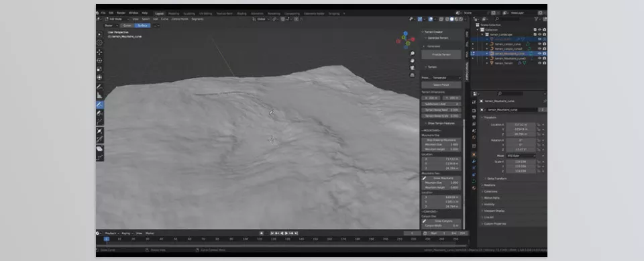Select the Cursor tool in the left toolbar
The height and width of the screenshot is (261, 644).
click(99, 43)
